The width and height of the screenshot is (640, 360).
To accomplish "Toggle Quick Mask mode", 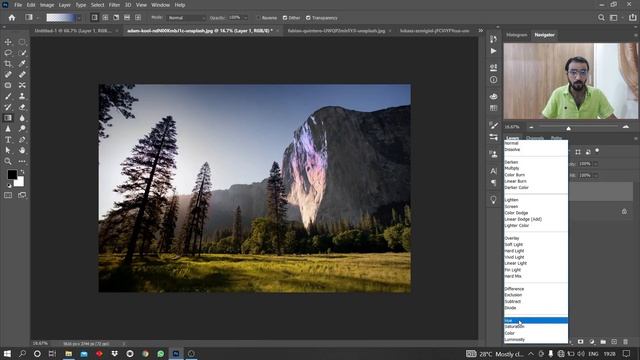I will tap(8, 195).
